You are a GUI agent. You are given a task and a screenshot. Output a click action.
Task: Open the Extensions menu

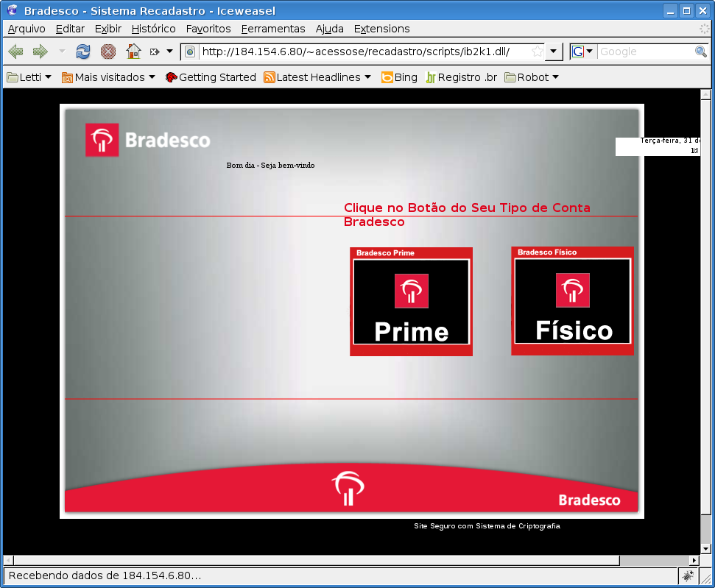381,29
